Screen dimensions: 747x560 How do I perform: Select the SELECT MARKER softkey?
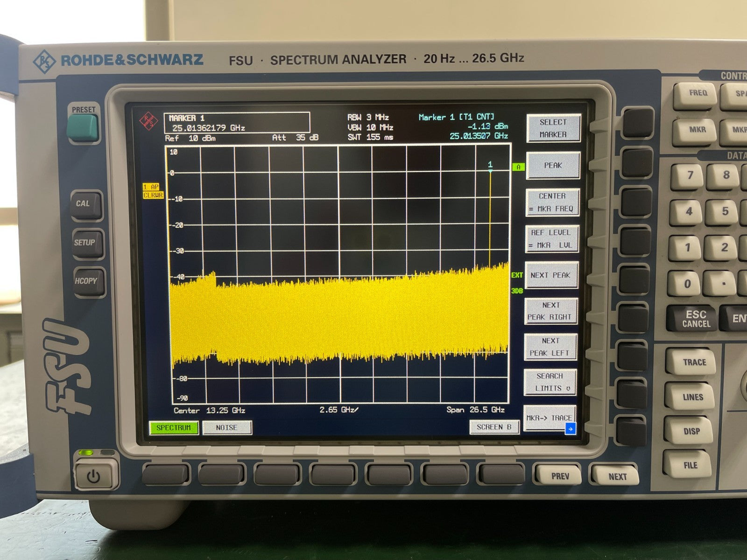(553, 128)
